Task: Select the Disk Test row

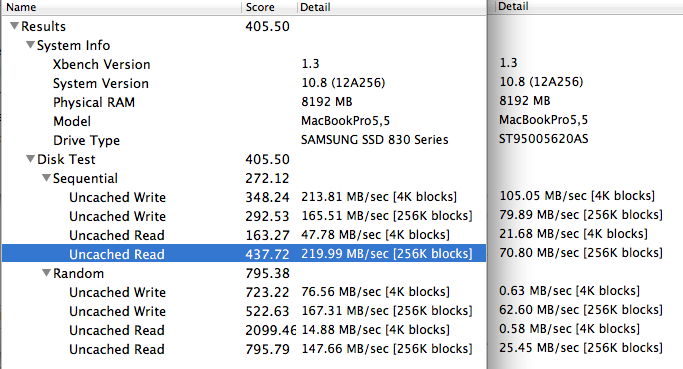Action: pos(244,159)
